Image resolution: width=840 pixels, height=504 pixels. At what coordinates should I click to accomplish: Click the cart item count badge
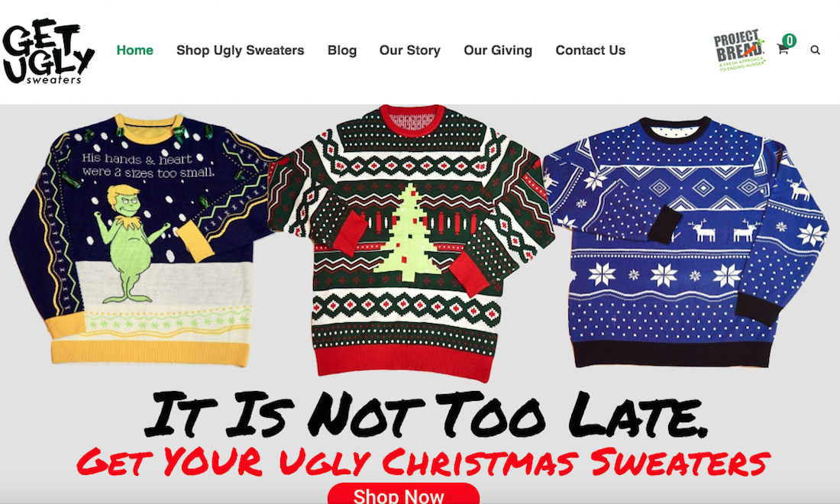pos(789,40)
